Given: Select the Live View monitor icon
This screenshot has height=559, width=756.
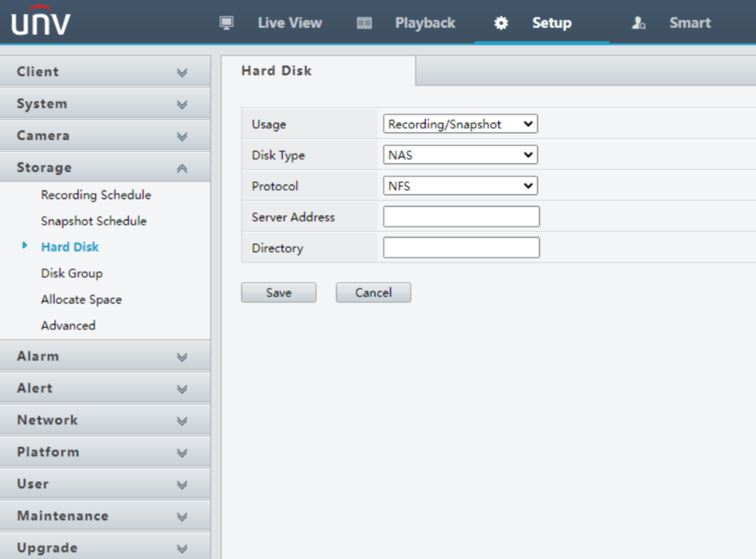Looking at the screenshot, I should [227, 23].
